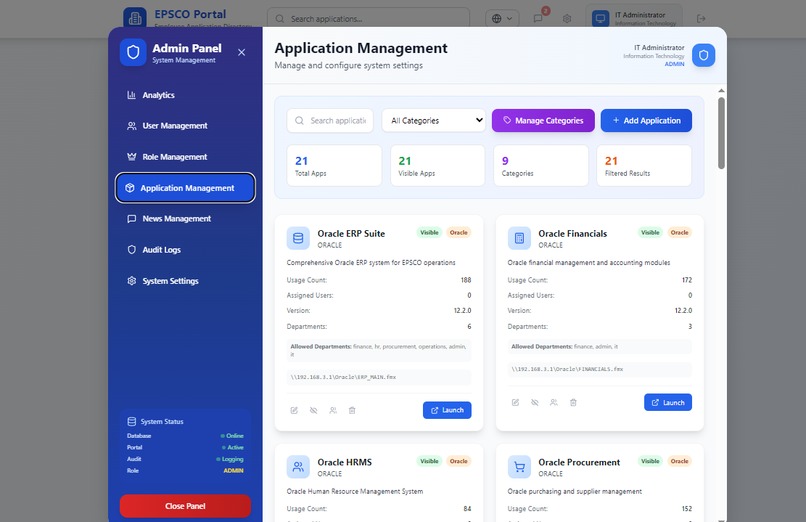Select Application Management menu item

pyautogui.click(x=185, y=188)
